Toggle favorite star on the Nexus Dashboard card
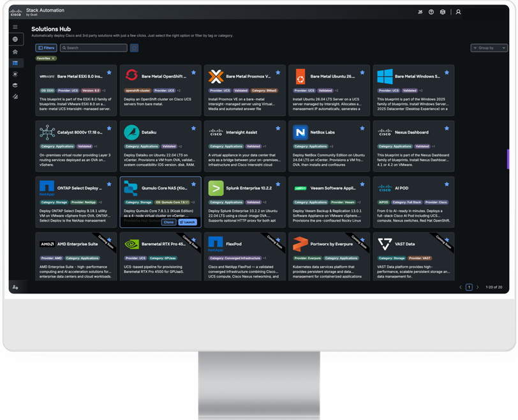518x420 pixels. tap(447, 128)
